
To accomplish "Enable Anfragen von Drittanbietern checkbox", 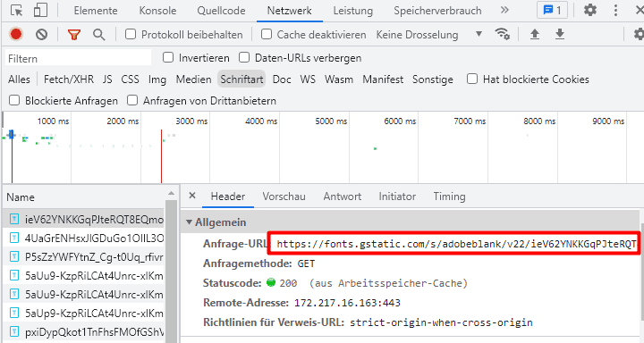I will point(132,100).
